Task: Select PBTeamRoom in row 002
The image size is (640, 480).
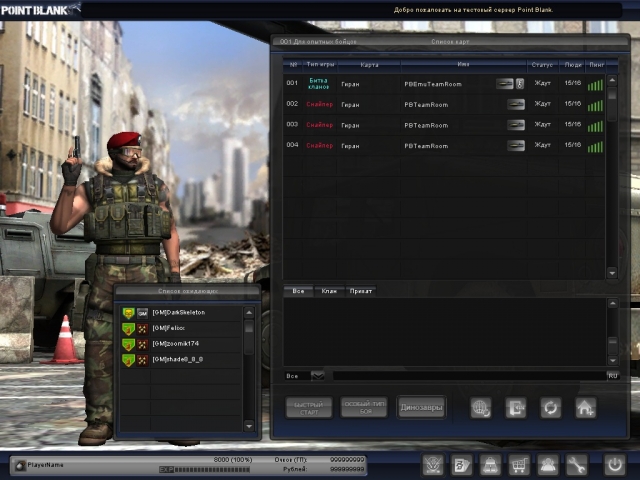Action: tap(426, 105)
